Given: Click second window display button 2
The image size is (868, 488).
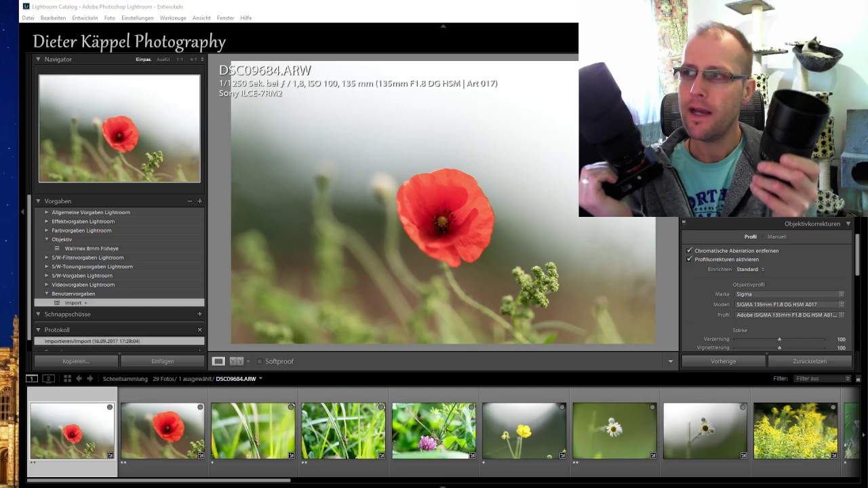Looking at the screenshot, I should (x=48, y=378).
